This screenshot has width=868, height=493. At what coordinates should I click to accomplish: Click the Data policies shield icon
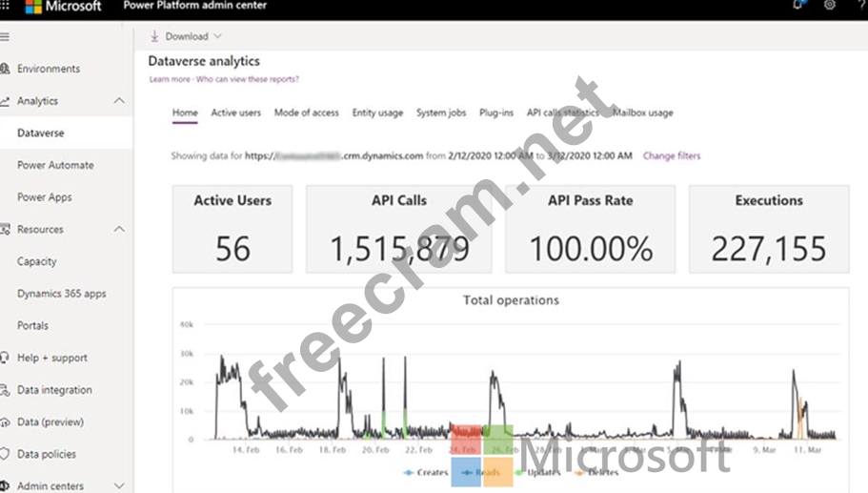6,454
